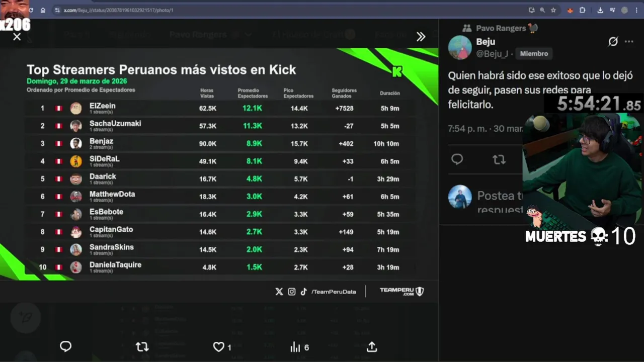Image resolution: width=644 pixels, height=362 pixels.
Task: Collapse the side panel with double chevron
Action: (421, 37)
